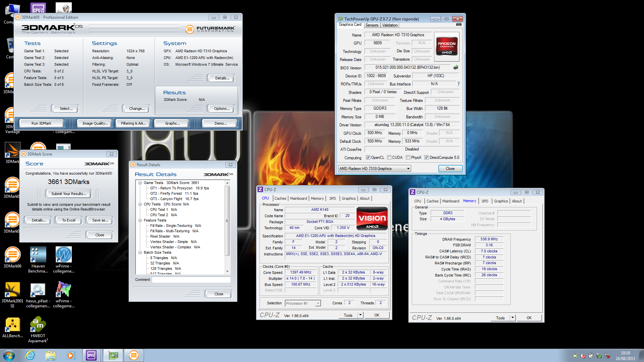Open 3DMark Vantage desktop shortcut
This screenshot has height=362, width=644.
point(10,121)
